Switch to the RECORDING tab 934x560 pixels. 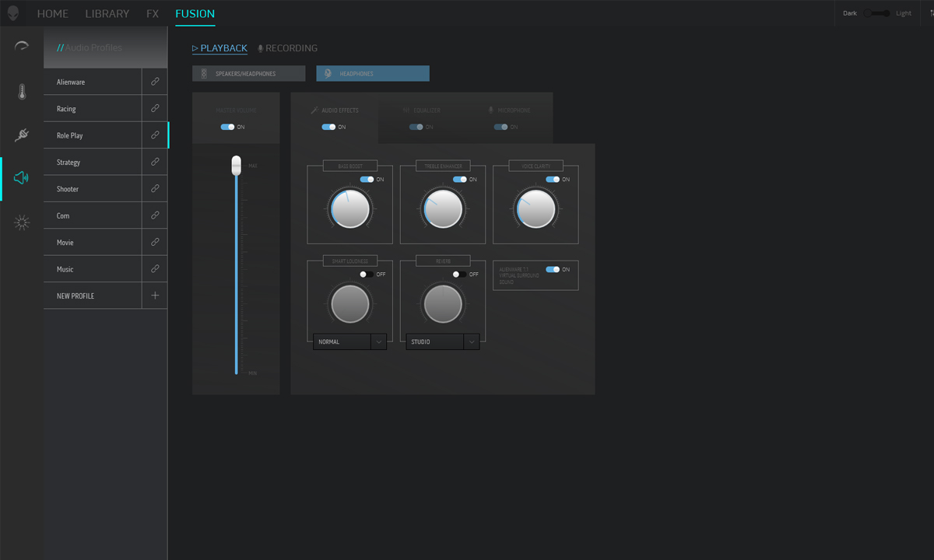pos(287,48)
